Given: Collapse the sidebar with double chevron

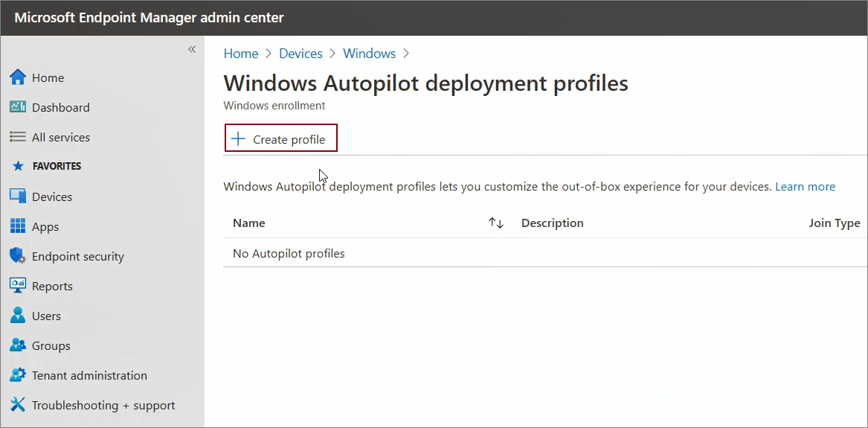Looking at the screenshot, I should 192,49.
